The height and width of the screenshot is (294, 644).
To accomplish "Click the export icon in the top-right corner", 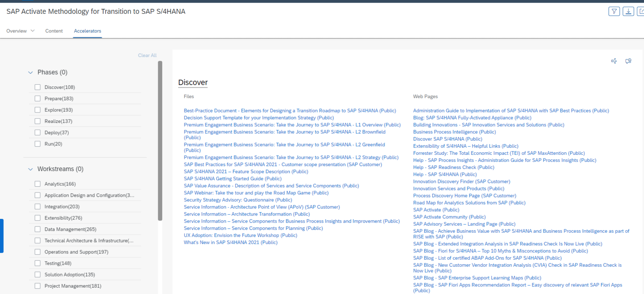I will coord(641,11).
